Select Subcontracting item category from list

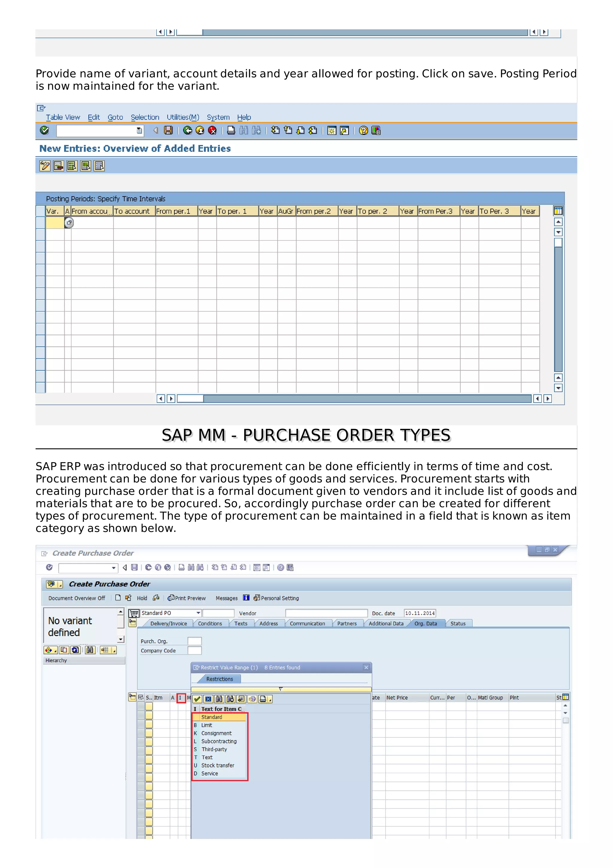point(219,741)
